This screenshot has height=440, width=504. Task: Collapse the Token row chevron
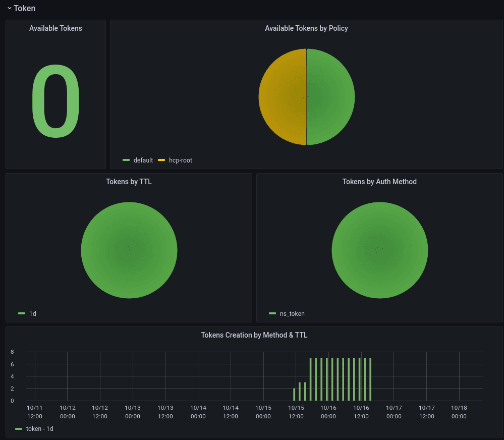pos(9,8)
